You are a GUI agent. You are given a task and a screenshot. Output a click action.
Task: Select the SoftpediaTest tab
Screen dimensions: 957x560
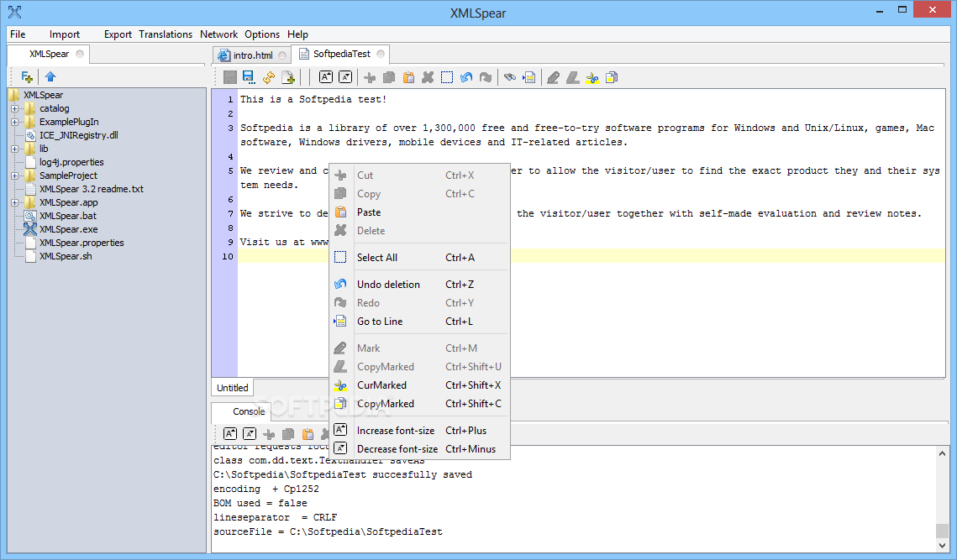[x=341, y=54]
